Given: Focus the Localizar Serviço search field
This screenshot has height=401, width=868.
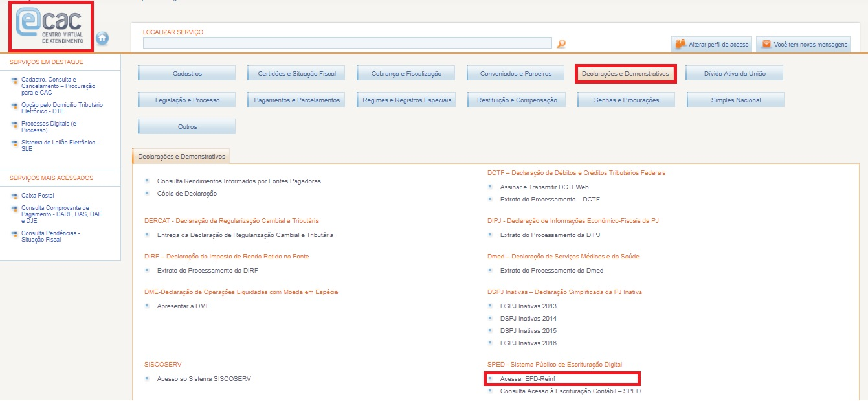Looking at the screenshot, I should coord(348,43).
